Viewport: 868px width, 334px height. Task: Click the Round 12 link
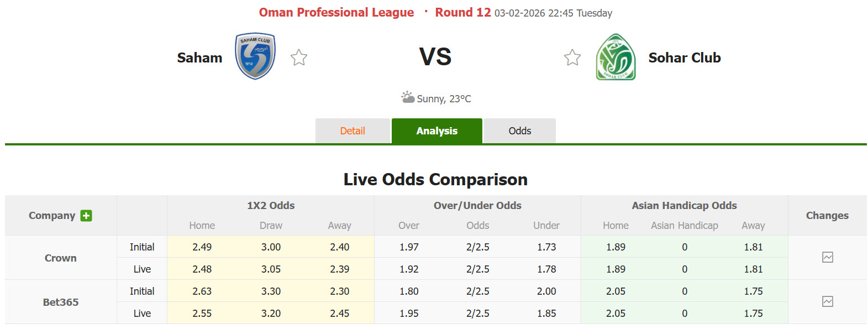(x=462, y=13)
